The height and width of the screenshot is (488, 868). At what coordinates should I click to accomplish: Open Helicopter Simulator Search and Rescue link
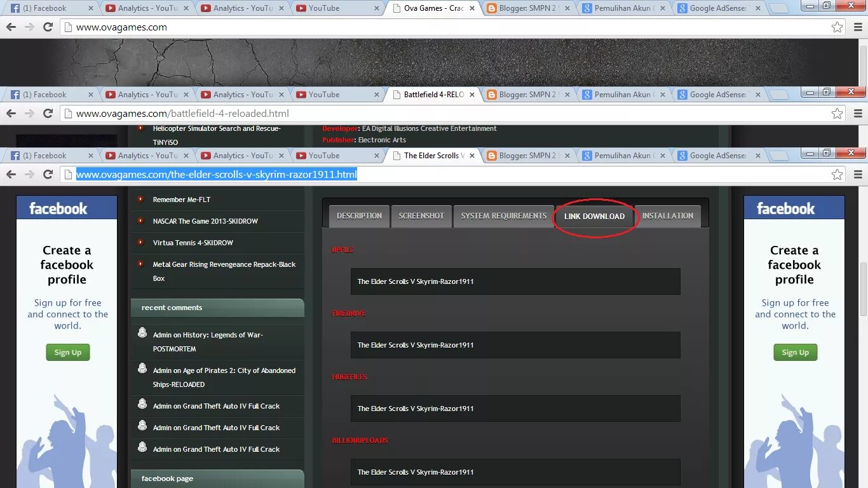(216, 135)
